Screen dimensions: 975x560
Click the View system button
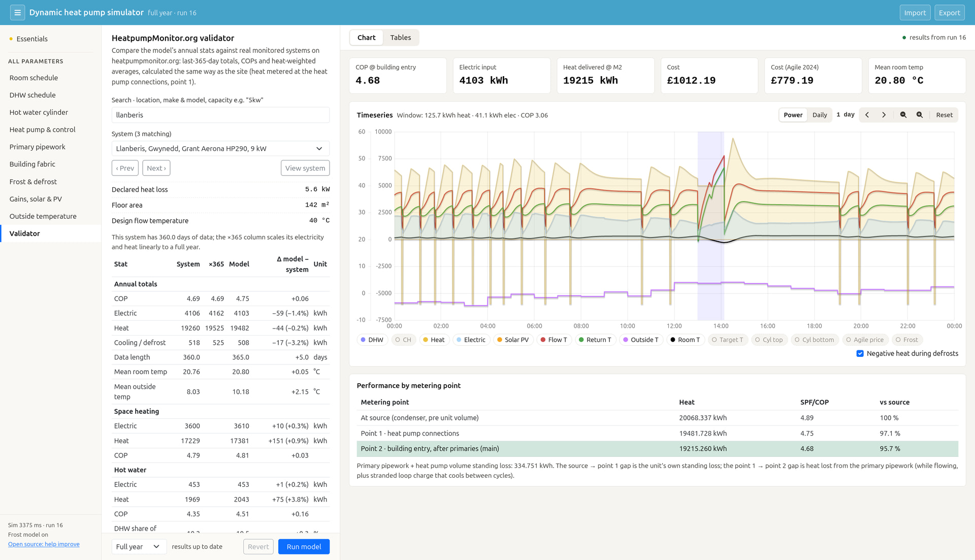pyautogui.click(x=305, y=168)
